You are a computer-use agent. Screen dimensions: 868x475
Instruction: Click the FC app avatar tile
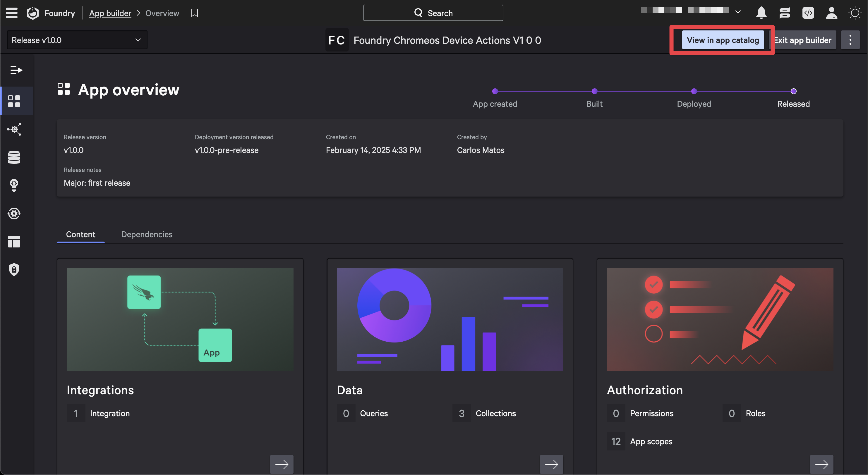pos(337,40)
